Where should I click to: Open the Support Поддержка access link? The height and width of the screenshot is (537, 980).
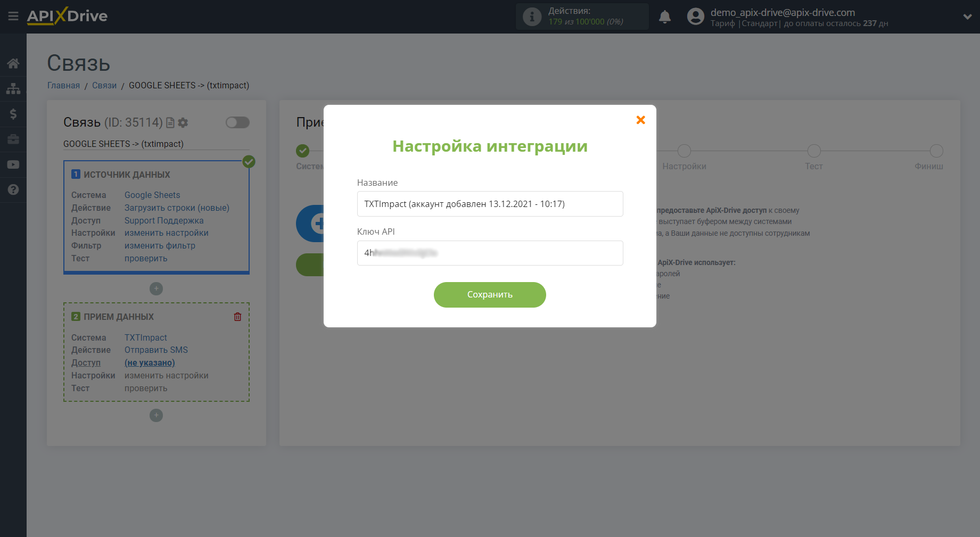click(x=164, y=221)
